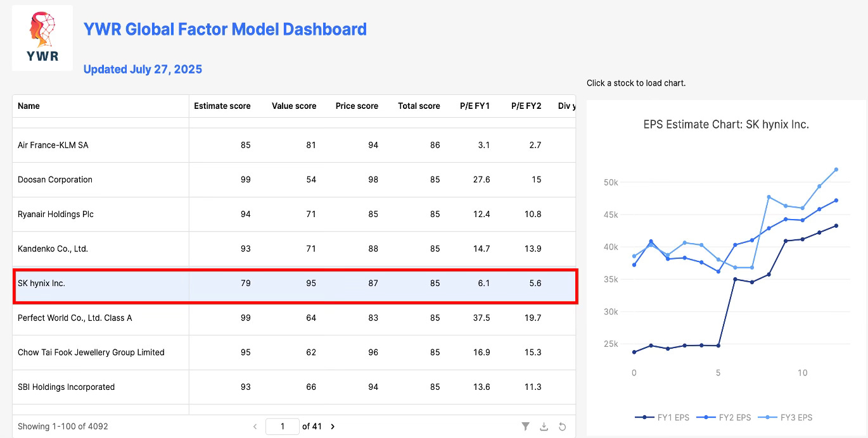Click the Div y column header
Image resolution: width=868 pixels, height=438 pixels.
click(x=566, y=106)
